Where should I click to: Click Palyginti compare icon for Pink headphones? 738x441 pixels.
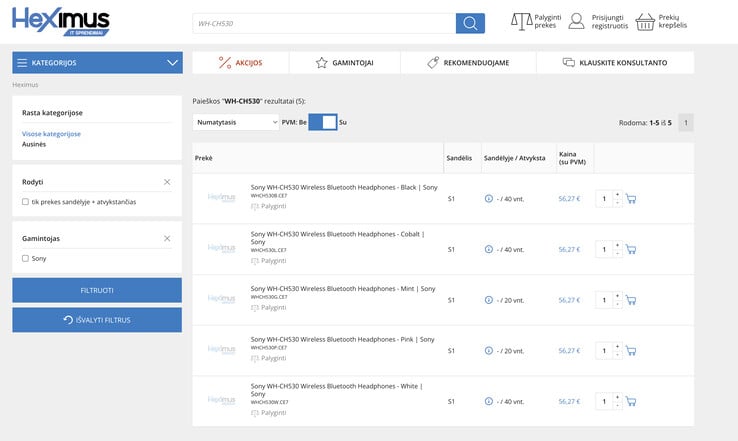255,359
